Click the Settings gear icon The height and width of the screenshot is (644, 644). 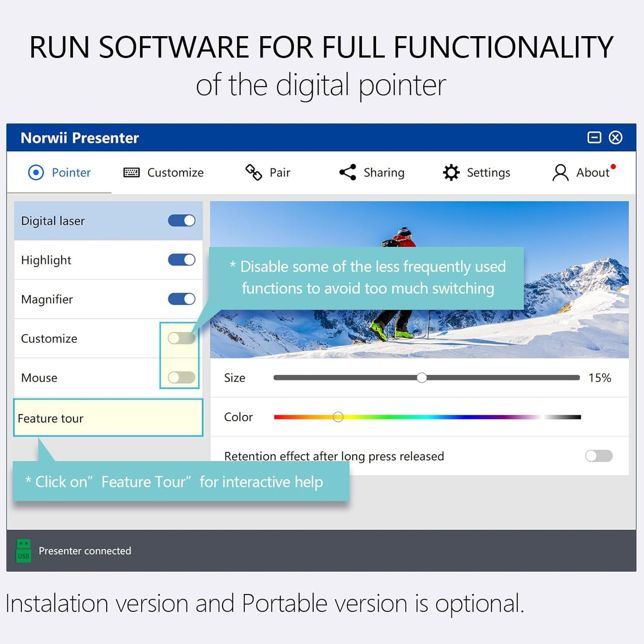(x=451, y=172)
